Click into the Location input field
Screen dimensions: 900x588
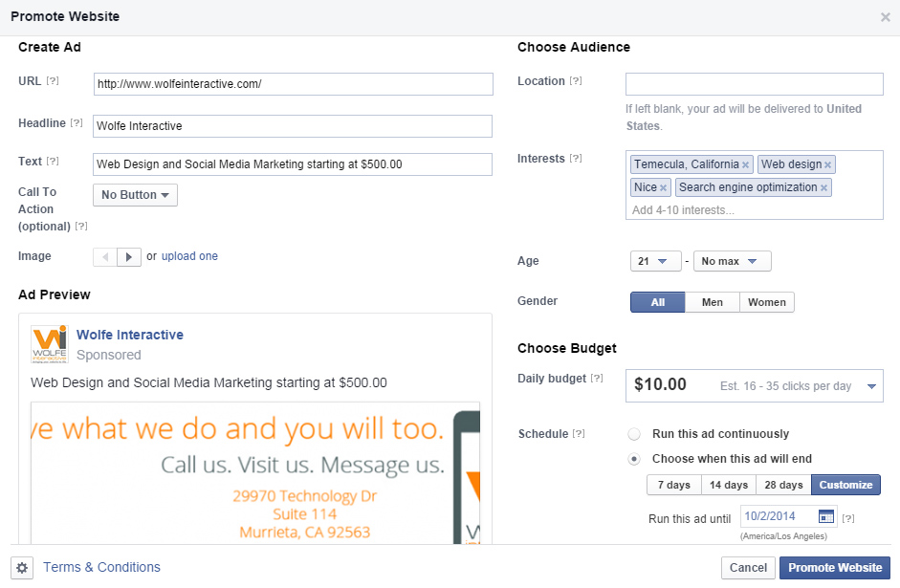coord(755,84)
